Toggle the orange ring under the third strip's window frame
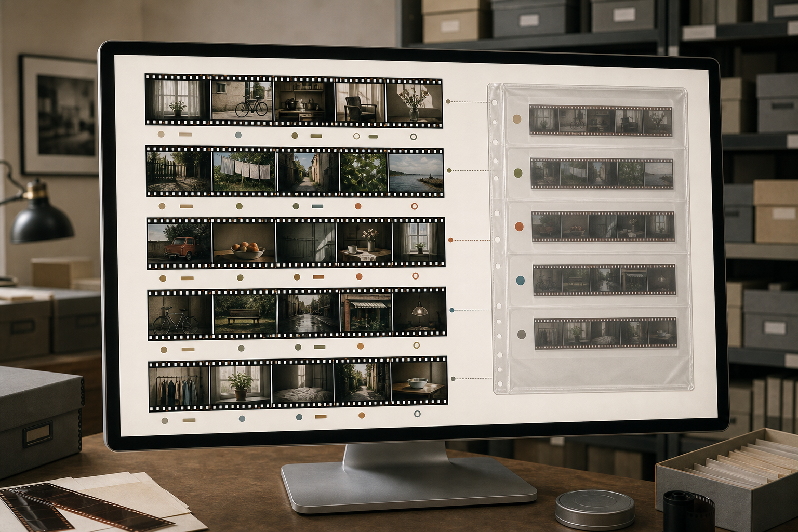Viewport: 798px width, 532px height. coord(415,276)
